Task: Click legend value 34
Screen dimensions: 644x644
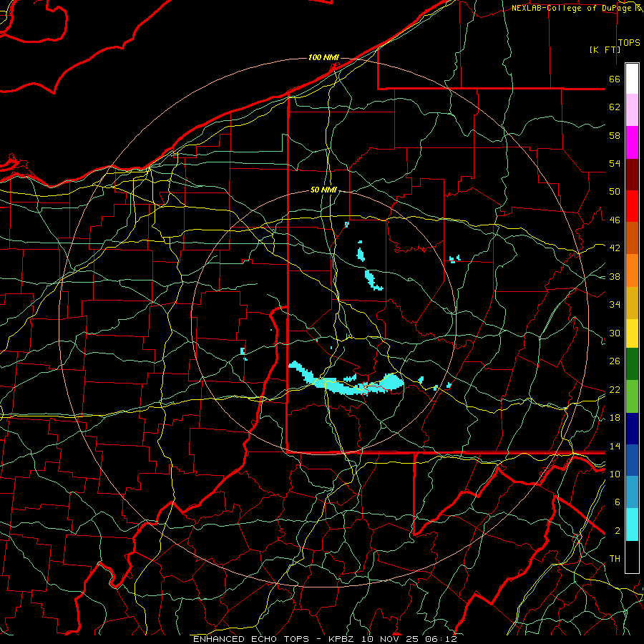Action: tap(615, 305)
